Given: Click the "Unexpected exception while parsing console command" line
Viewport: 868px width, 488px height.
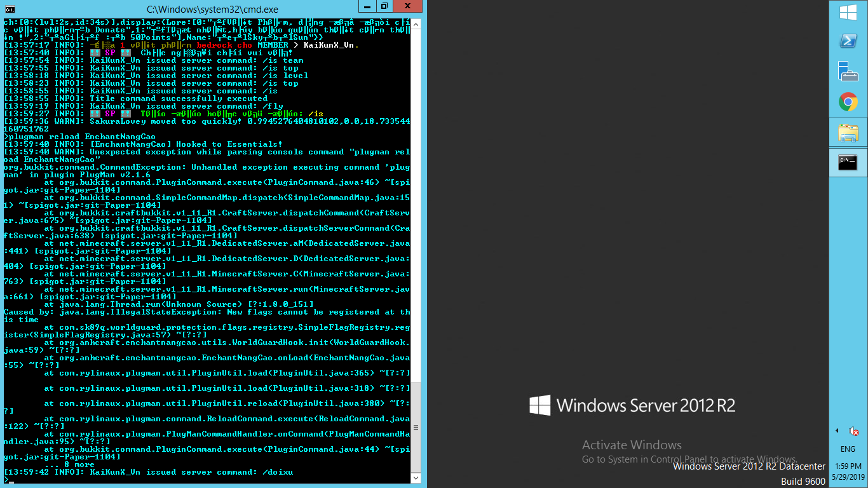Looking at the screenshot, I should [x=207, y=156].
